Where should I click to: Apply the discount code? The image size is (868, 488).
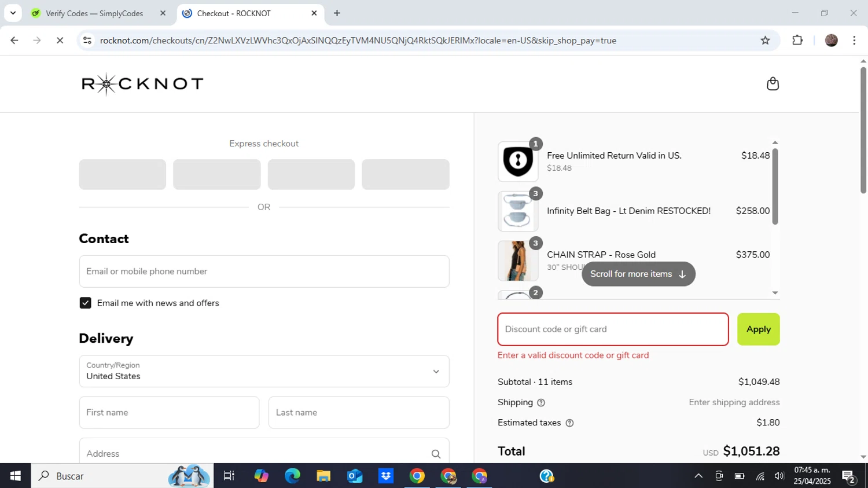pyautogui.click(x=758, y=329)
